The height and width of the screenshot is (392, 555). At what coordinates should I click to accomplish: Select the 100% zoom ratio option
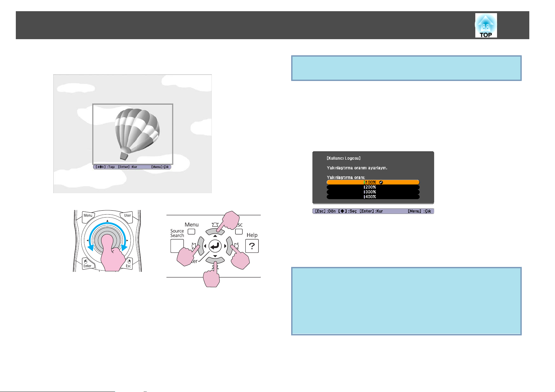[x=373, y=182]
